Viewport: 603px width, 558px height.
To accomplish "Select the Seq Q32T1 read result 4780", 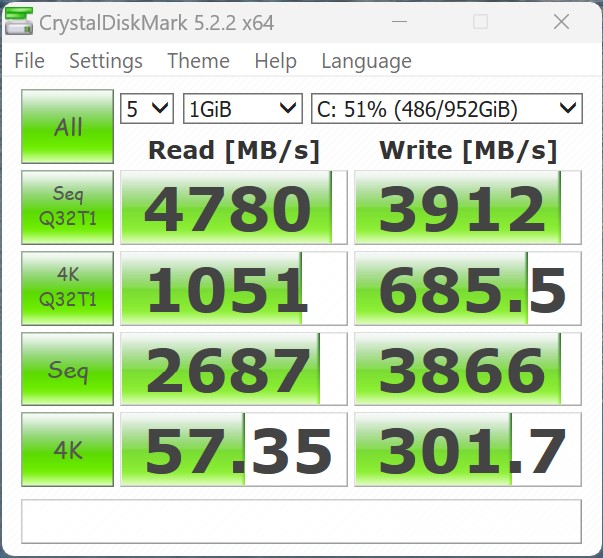I will [234, 208].
